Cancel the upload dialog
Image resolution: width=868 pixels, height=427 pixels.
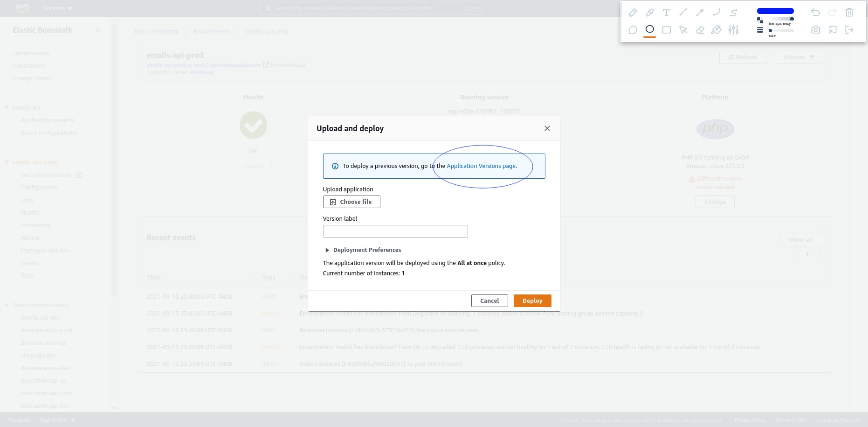coord(489,301)
